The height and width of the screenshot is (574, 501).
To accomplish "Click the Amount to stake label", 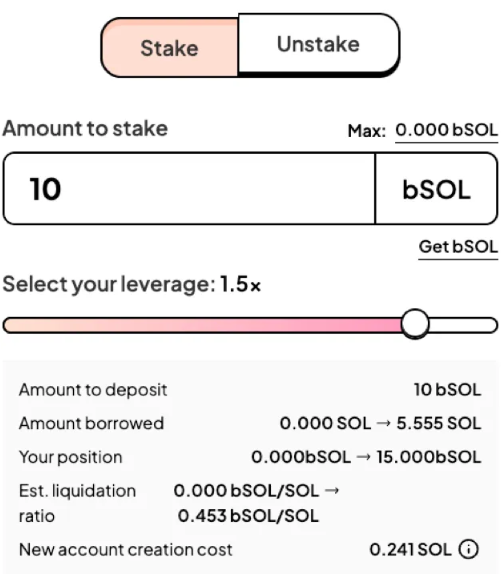I will pyautogui.click(x=85, y=128).
